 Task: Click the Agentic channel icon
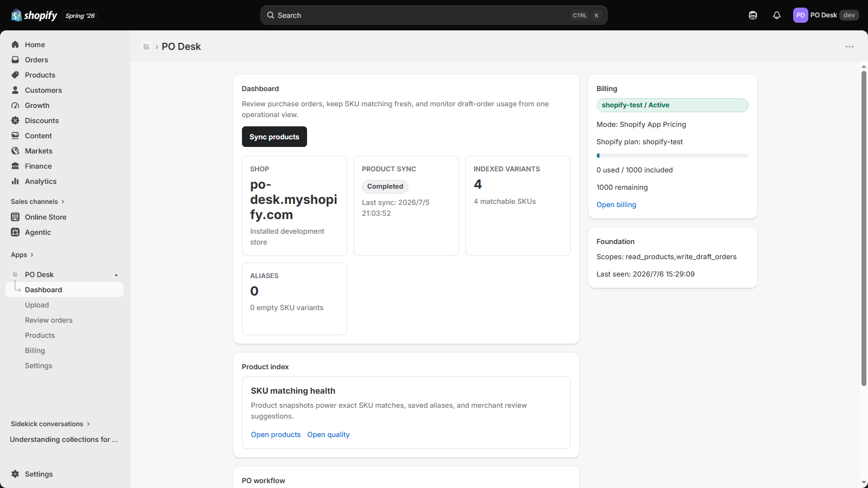tap(15, 232)
